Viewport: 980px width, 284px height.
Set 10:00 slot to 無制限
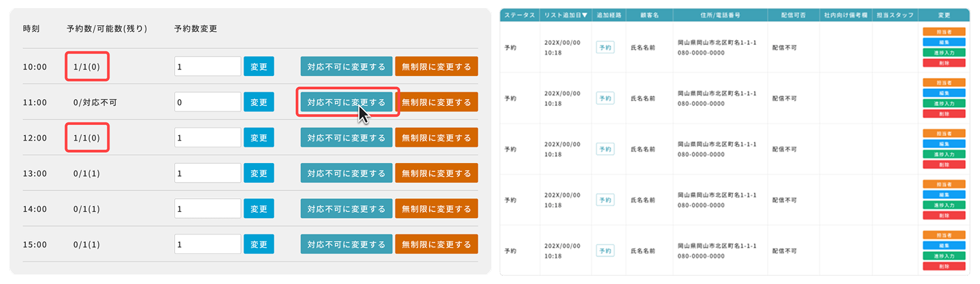click(x=436, y=67)
